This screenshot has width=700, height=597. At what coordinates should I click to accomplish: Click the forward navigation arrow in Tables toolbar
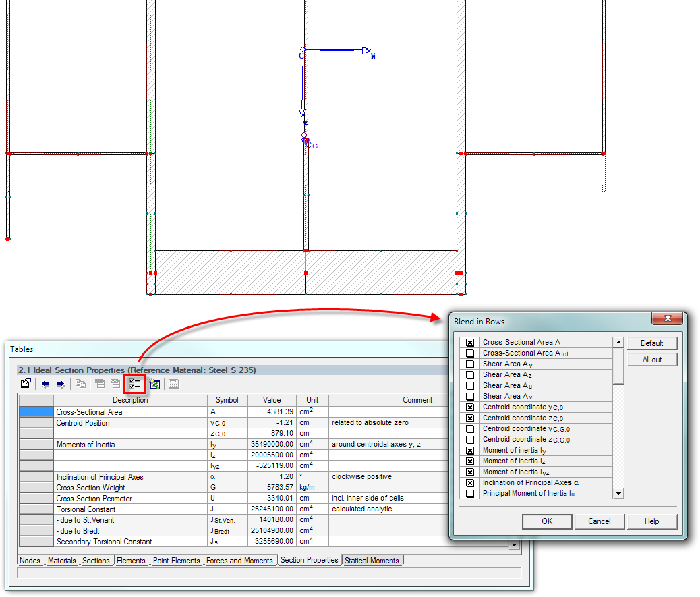tap(61, 384)
